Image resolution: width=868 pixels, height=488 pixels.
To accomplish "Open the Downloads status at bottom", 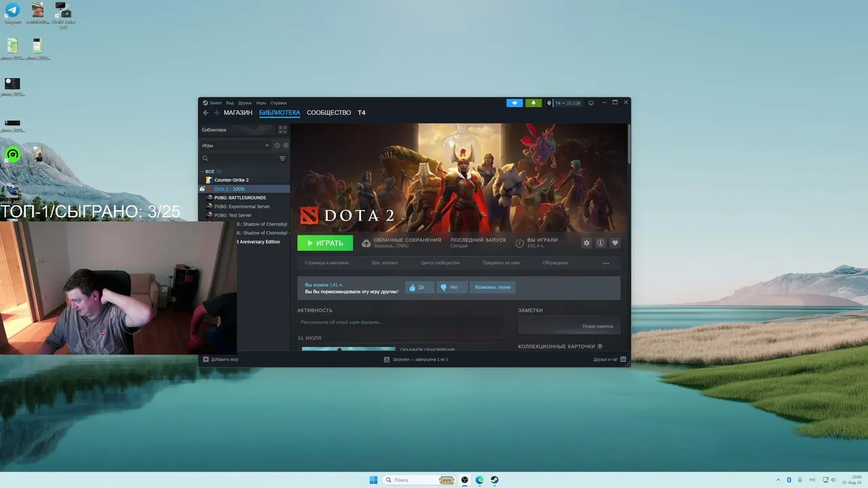I will (416, 359).
